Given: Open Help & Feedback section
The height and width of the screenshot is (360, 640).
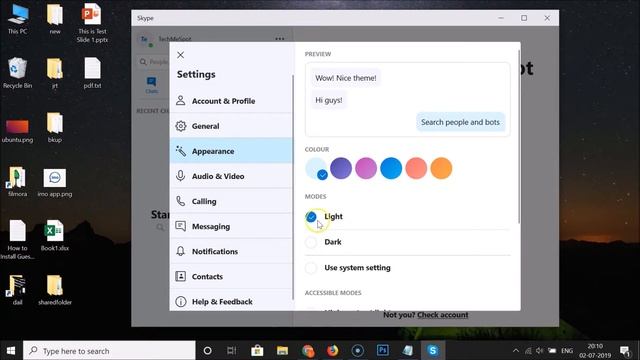Looking at the screenshot, I should pos(231,302).
